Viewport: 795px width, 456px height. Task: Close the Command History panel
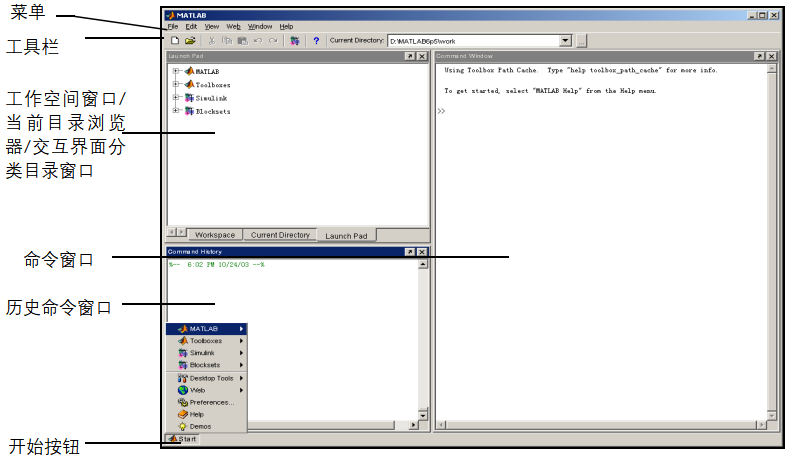point(422,252)
